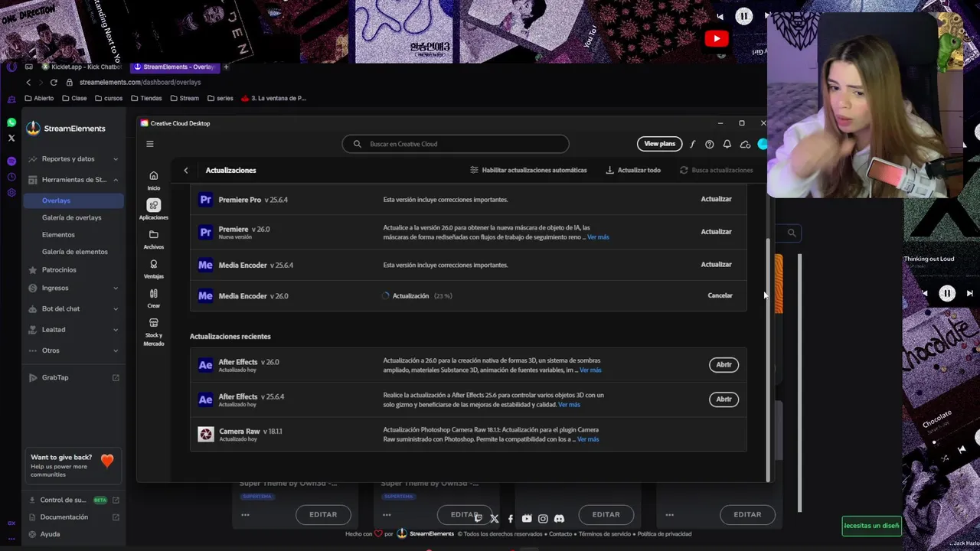Open Creative Cloud notifications bell
Viewport: 980px width, 551px height.
click(727, 144)
